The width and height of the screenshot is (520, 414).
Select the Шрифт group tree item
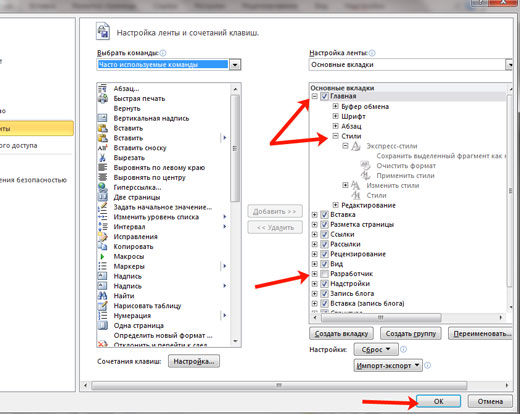pos(353,116)
